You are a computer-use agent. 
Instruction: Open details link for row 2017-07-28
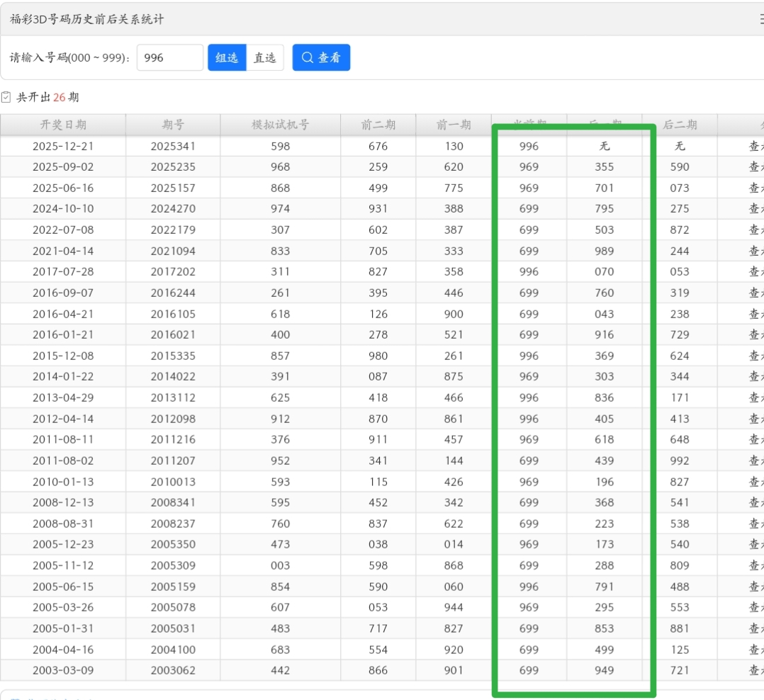(x=755, y=272)
